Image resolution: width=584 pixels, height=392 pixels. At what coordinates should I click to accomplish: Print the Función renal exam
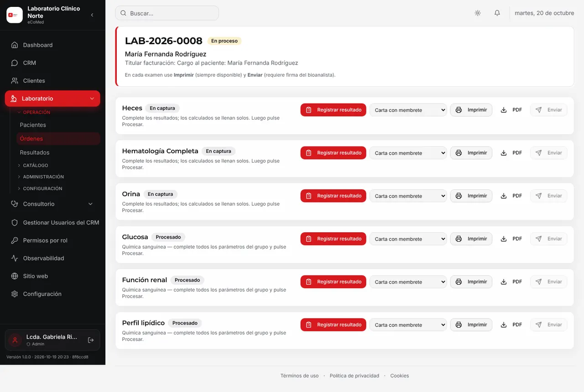point(471,282)
